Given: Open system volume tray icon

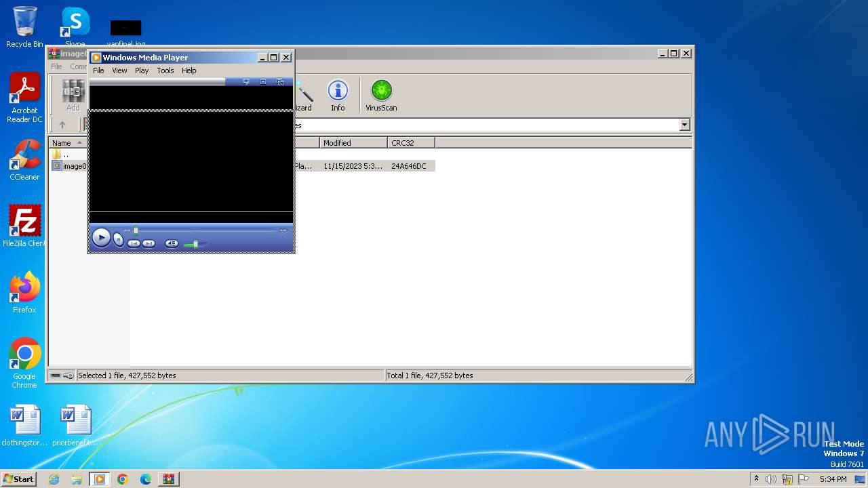Looking at the screenshot, I should pyautogui.click(x=771, y=479).
